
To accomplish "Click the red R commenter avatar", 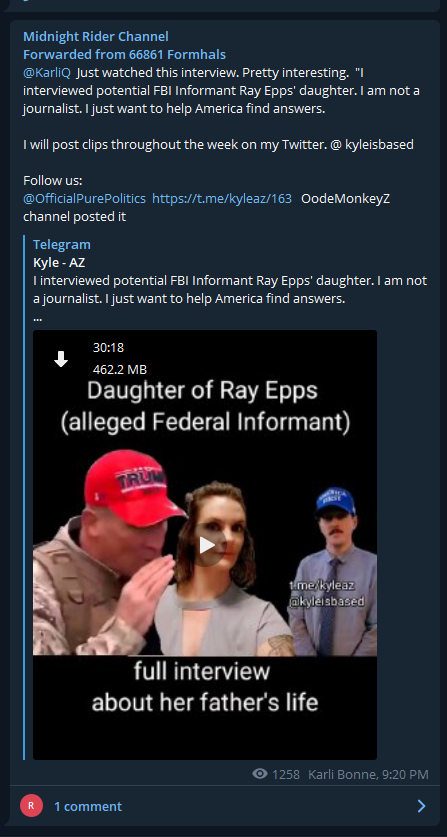I will click(x=31, y=806).
